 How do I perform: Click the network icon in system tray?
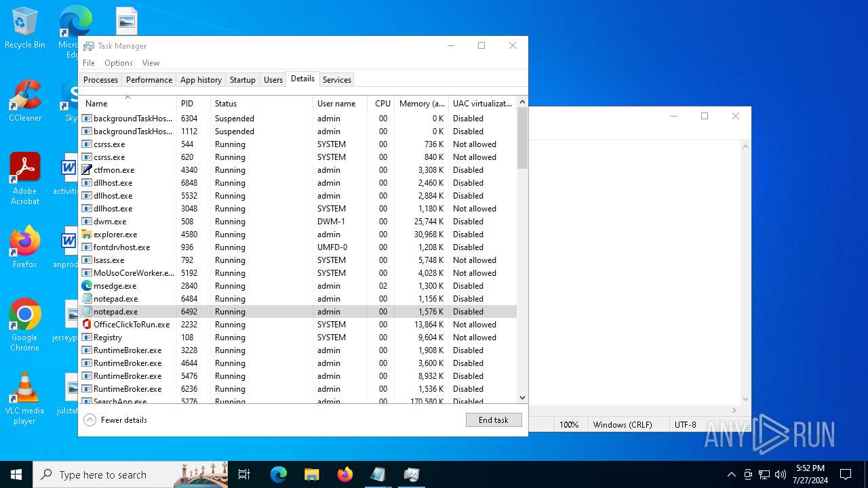[764, 474]
